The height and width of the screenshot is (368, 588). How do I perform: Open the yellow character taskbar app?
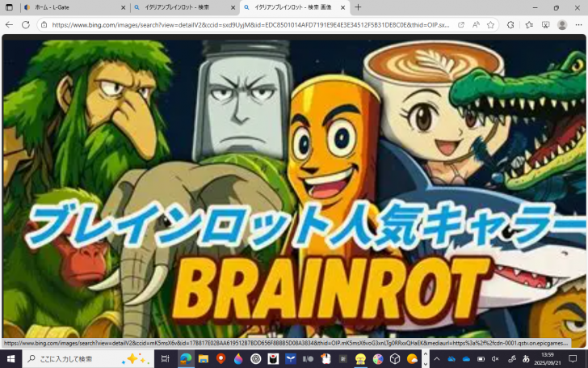pyautogui.click(x=360, y=358)
